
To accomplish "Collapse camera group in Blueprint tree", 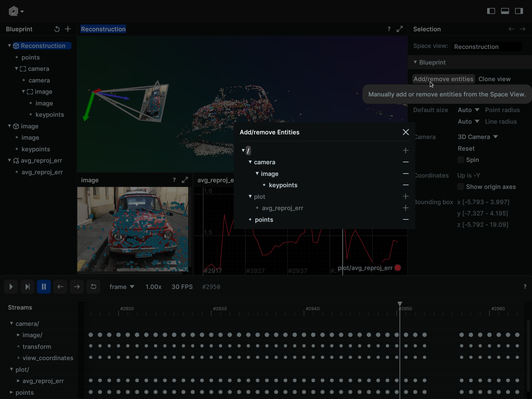I will pyautogui.click(x=16, y=68).
